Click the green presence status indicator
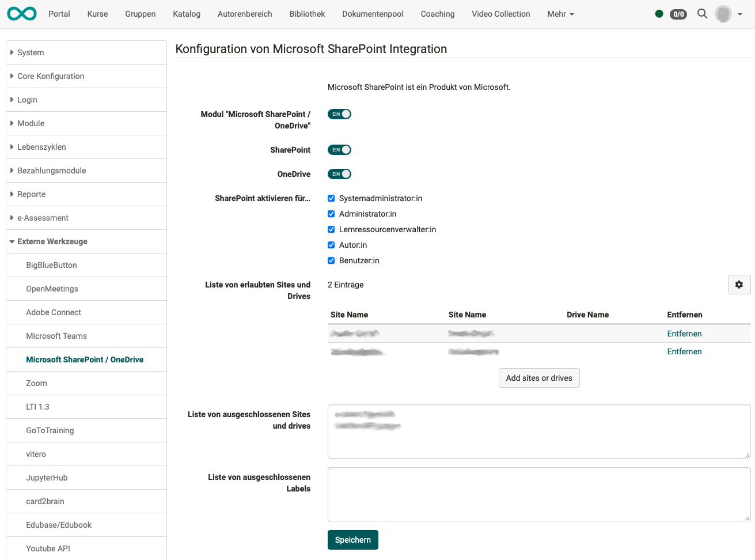The width and height of the screenshot is (755, 560). [x=659, y=13]
